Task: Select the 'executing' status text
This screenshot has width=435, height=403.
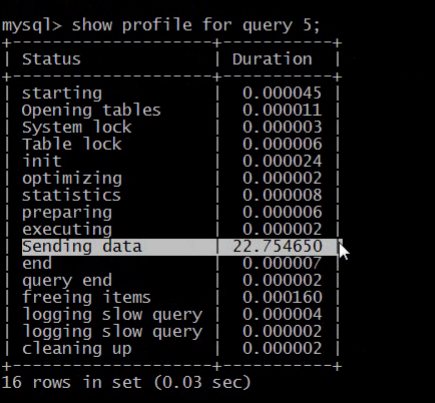Action: (67, 230)
